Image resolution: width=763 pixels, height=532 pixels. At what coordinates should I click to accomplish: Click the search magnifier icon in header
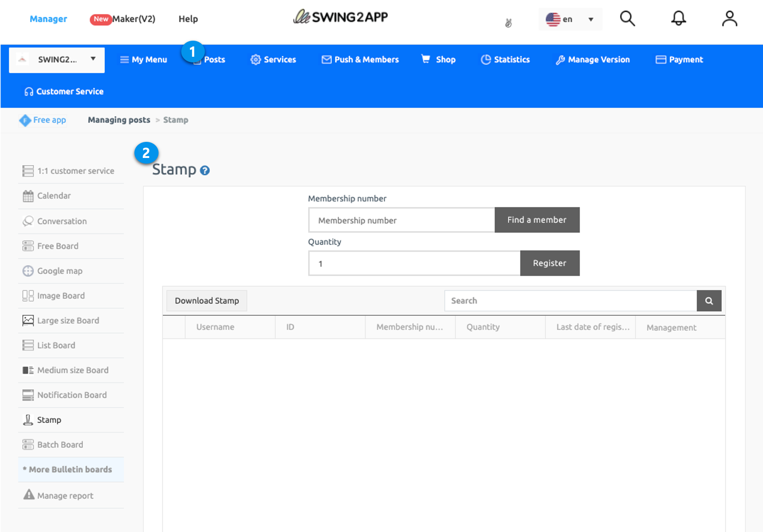(627, 19)
